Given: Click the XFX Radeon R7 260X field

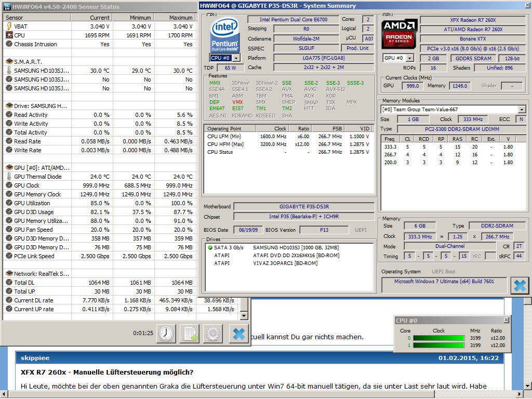Looking at the screenshot, I should 473,20.
